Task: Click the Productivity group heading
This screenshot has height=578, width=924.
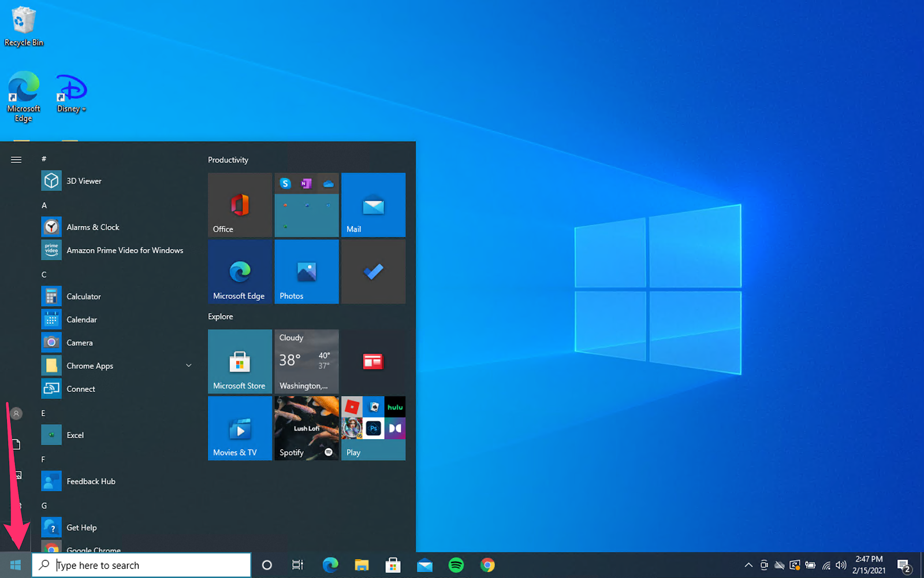Action: pyautogui.click(x=228, y=160)
